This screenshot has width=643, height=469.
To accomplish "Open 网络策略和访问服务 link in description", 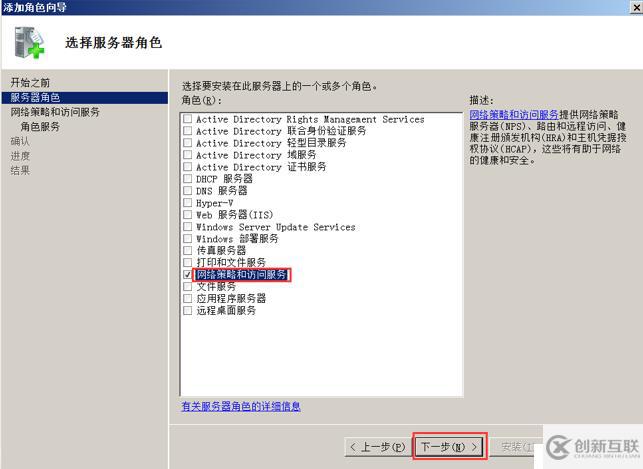I will (514, 114).
